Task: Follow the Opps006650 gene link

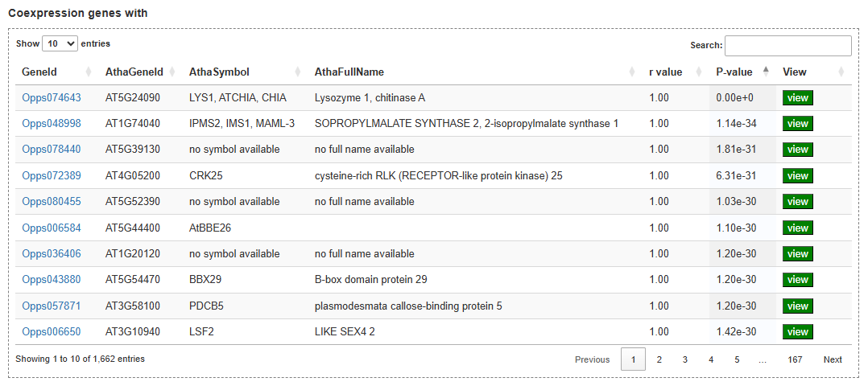Action: pos(52,332)
